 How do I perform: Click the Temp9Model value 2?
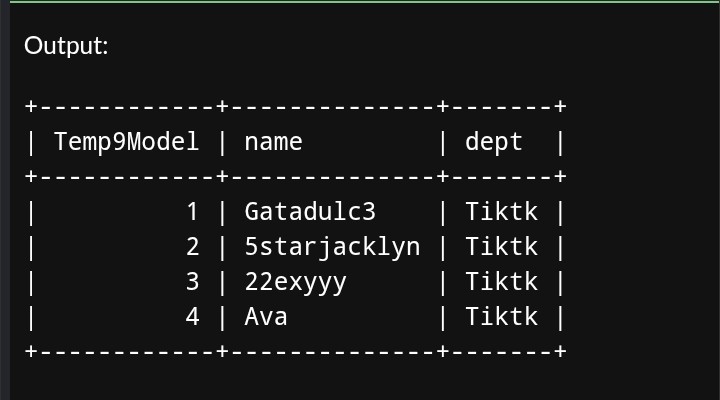point(193,247)
